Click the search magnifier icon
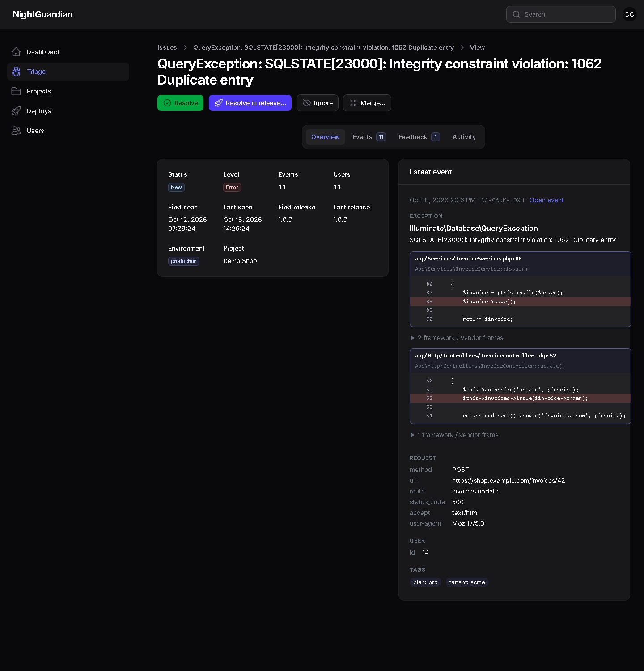The width and height of the screenshot is (644, 671). click(517, 14)
